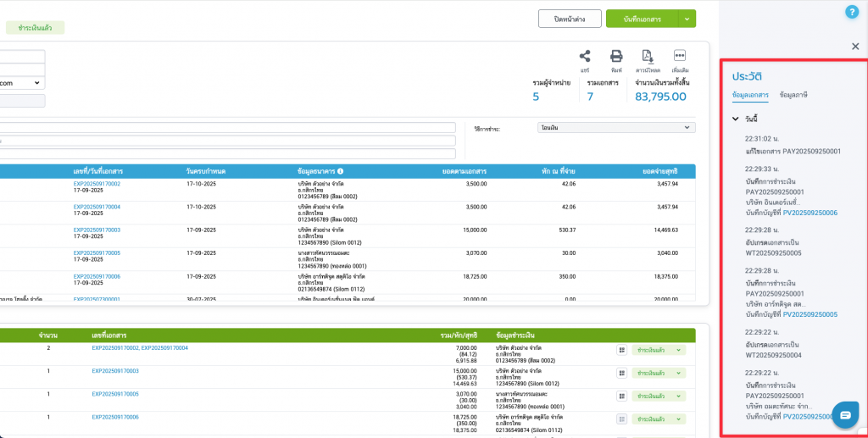Open the blue help question mark icon

[852, 12]
